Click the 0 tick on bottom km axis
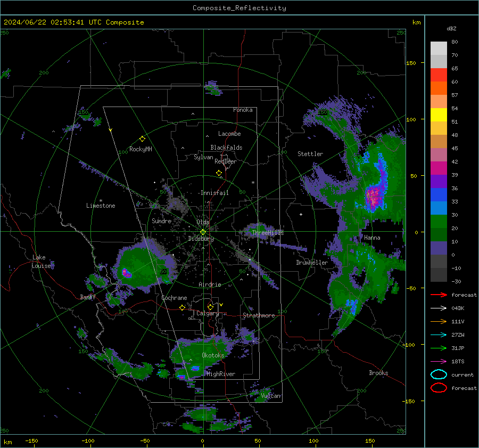Viewport: 479px width, 448px height. [x=202, y=441]
